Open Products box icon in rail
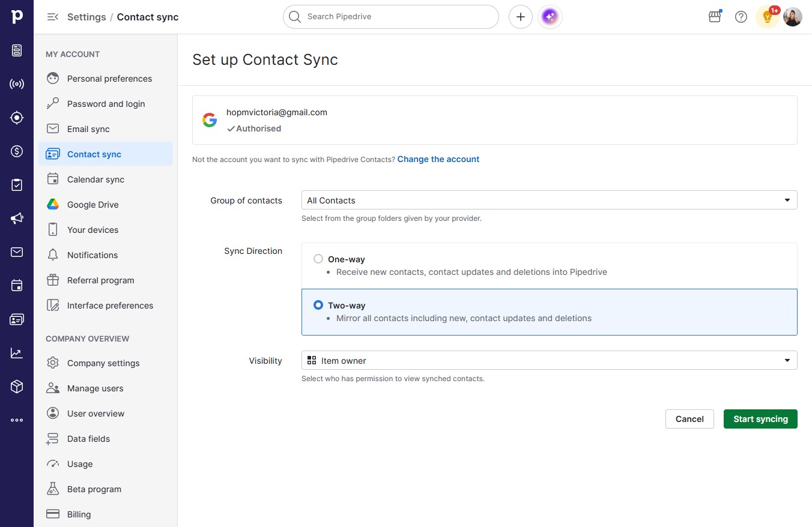This screenshot has height=527, width=812. pyautogui.click(x=17, y=387)
